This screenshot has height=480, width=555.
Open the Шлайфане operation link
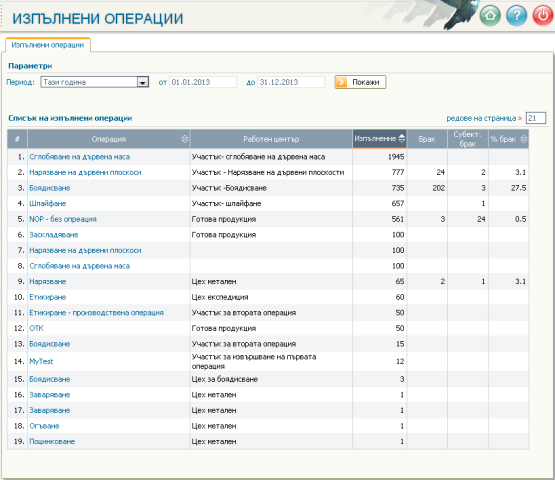coord(47,204)
